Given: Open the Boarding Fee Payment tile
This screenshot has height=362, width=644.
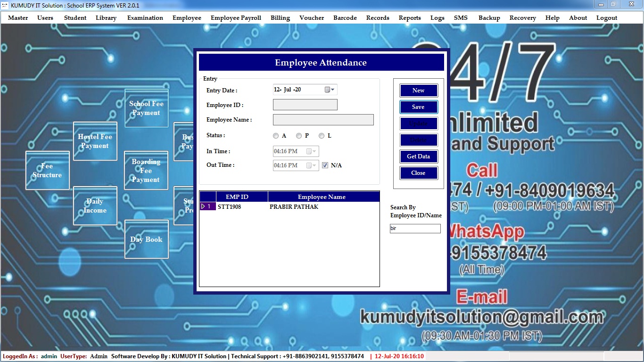Looking at the screenshot, I should tap(146, 170).
